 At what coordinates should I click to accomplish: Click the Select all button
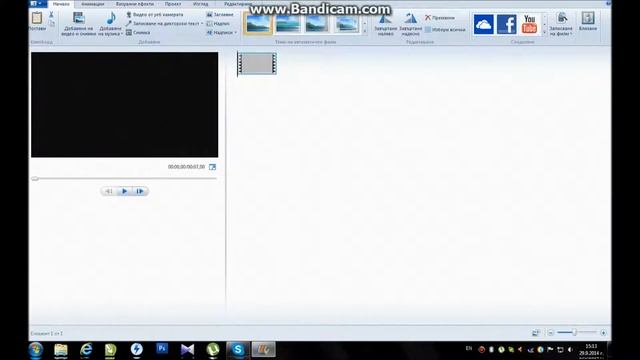click(444, 29)
